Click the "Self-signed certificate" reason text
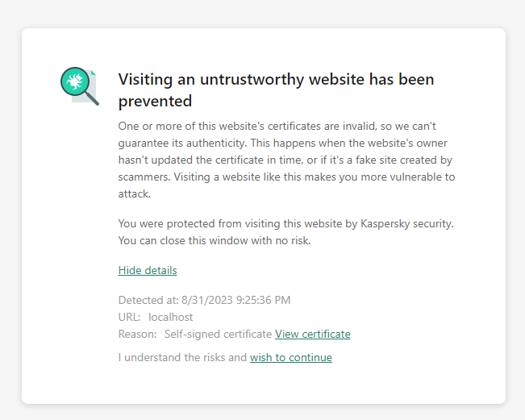 pos(218,334)
